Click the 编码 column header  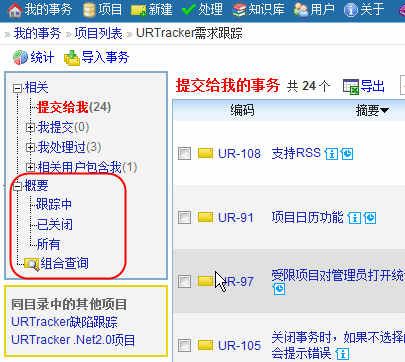tap(242, 110)
